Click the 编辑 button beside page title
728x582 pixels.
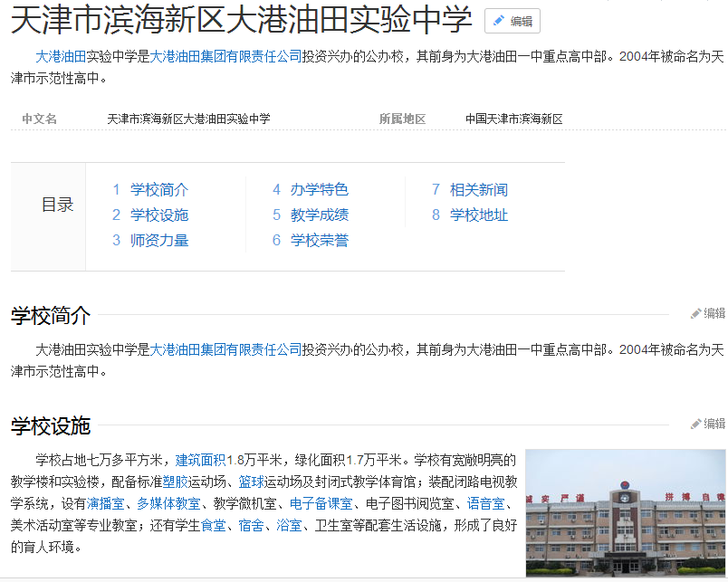(512, 21)
